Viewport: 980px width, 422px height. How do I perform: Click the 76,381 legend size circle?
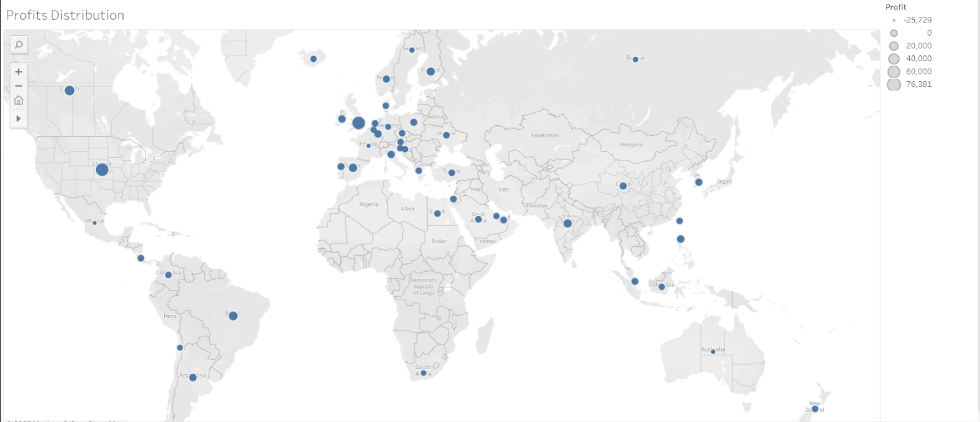(x=894, y=83)
